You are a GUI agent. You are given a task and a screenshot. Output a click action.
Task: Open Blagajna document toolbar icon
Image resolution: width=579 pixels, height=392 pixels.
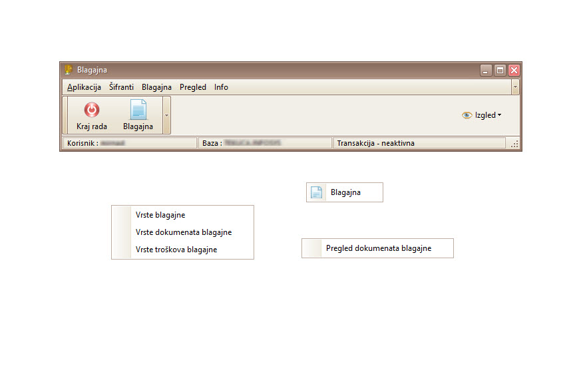138,110
